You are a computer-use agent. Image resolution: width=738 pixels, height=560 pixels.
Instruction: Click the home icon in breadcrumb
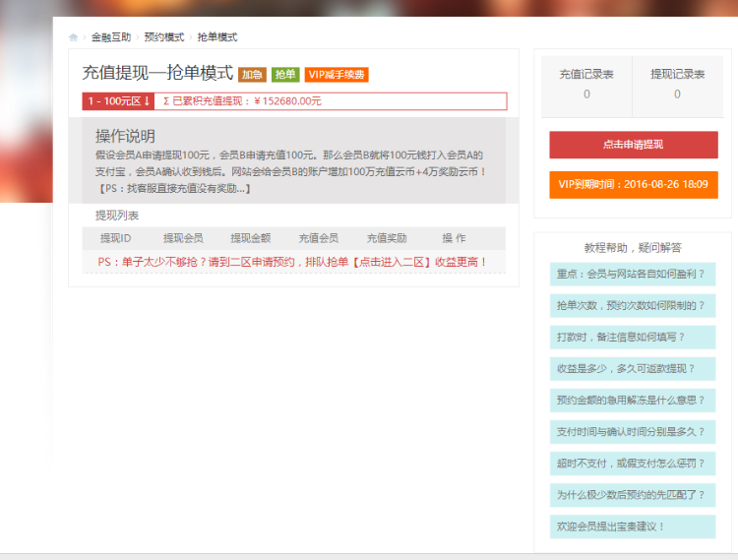pos(73,37)
